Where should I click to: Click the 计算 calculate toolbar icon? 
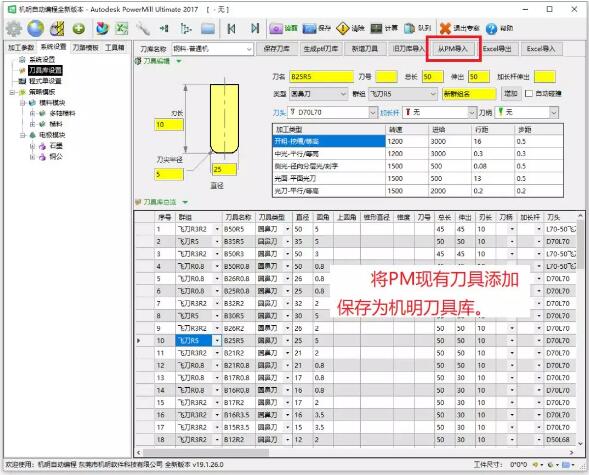click(x=376, y=29)
